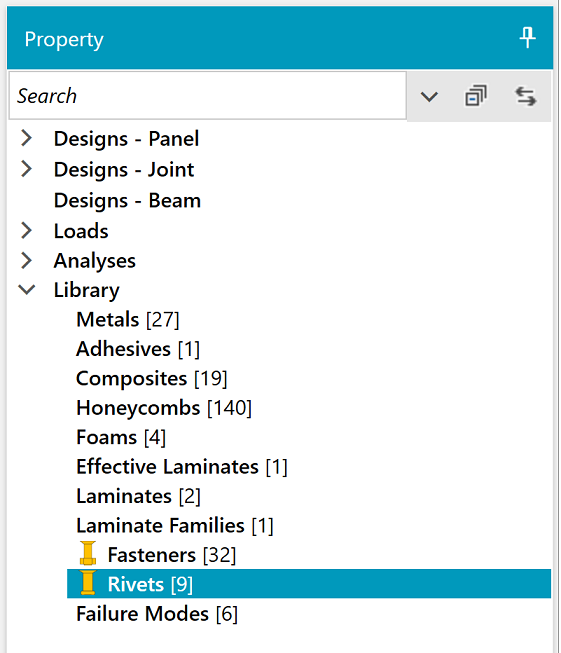Select Designs - Beam in the tree
561x653 pixels.
pos(127,200)
